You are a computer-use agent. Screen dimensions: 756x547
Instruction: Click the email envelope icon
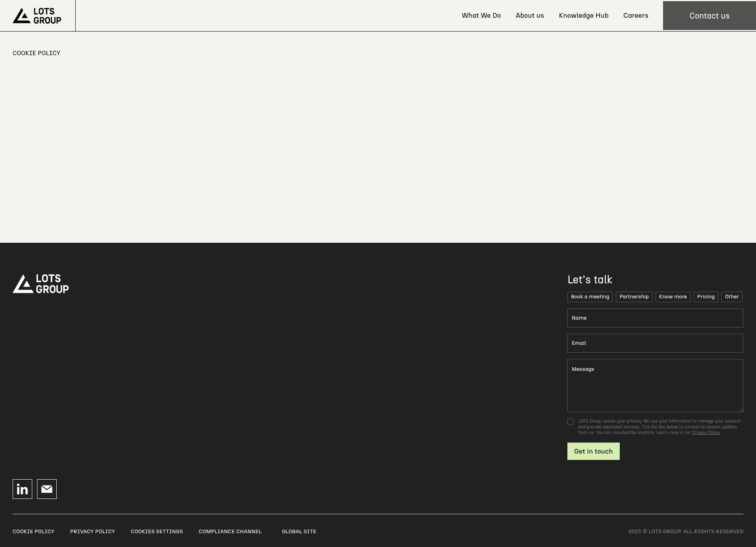[47, 489]
